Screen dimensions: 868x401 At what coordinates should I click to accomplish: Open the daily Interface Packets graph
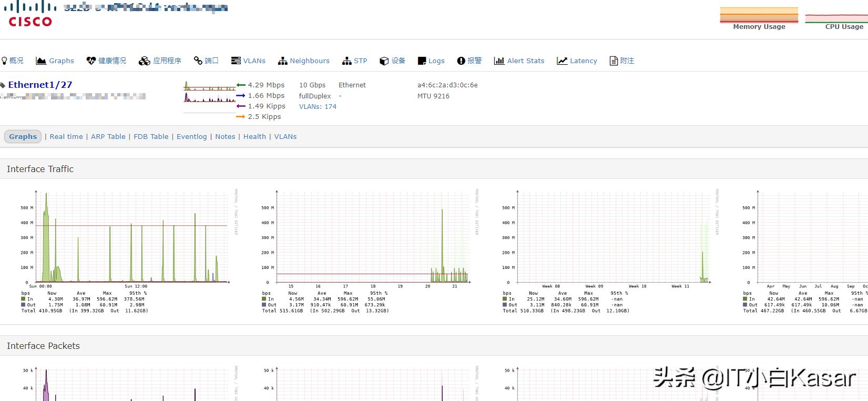pos(129,383)
